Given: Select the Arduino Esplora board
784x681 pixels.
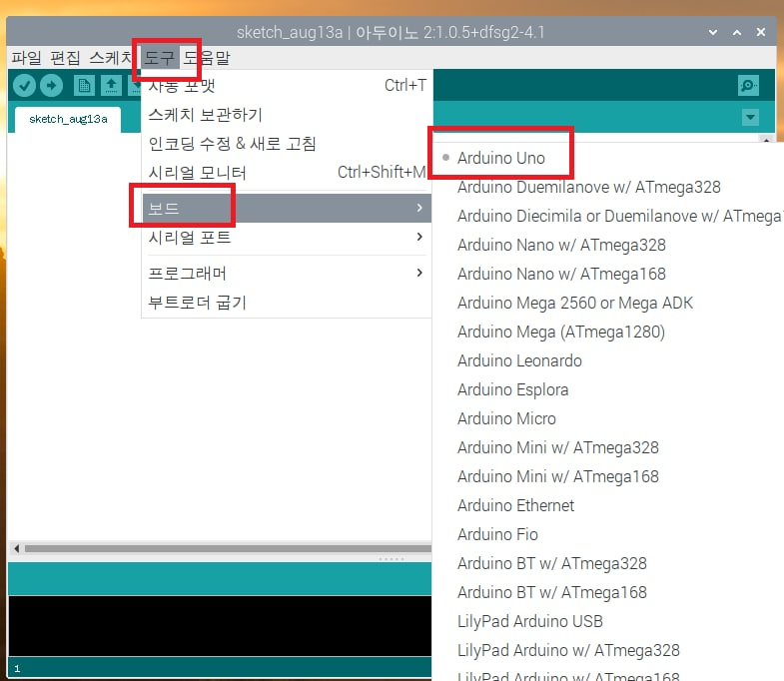Looking at the screenshot, I should tap(608, 390).
